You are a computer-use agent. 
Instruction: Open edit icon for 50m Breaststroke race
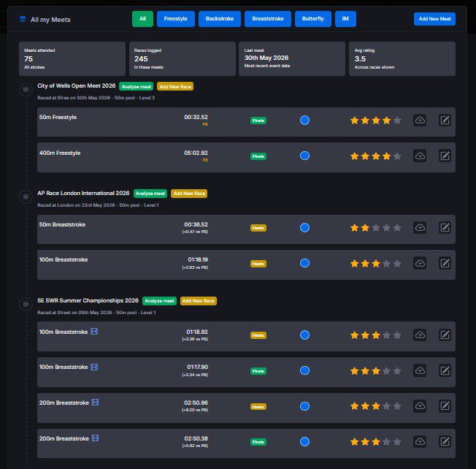coord(445,227)
